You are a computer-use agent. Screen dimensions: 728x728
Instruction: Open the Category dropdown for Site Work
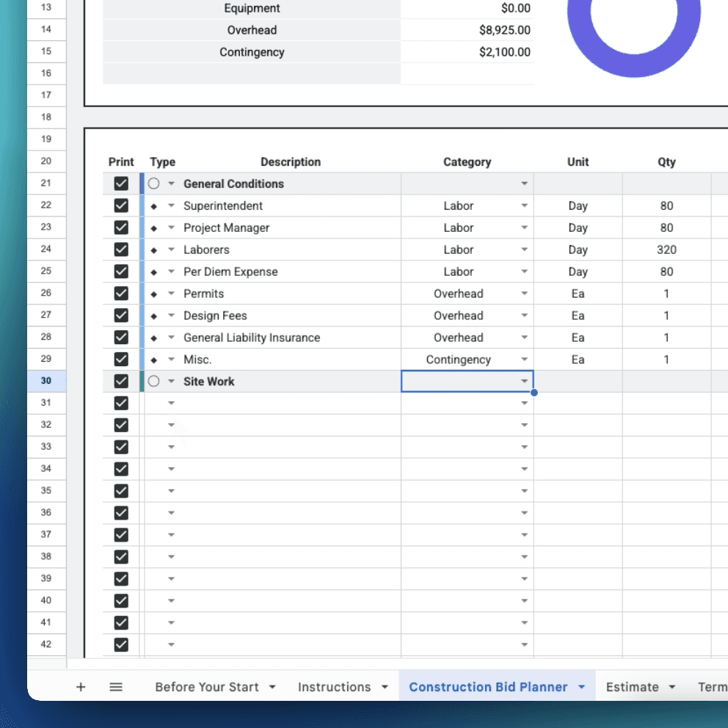(524, 382)
